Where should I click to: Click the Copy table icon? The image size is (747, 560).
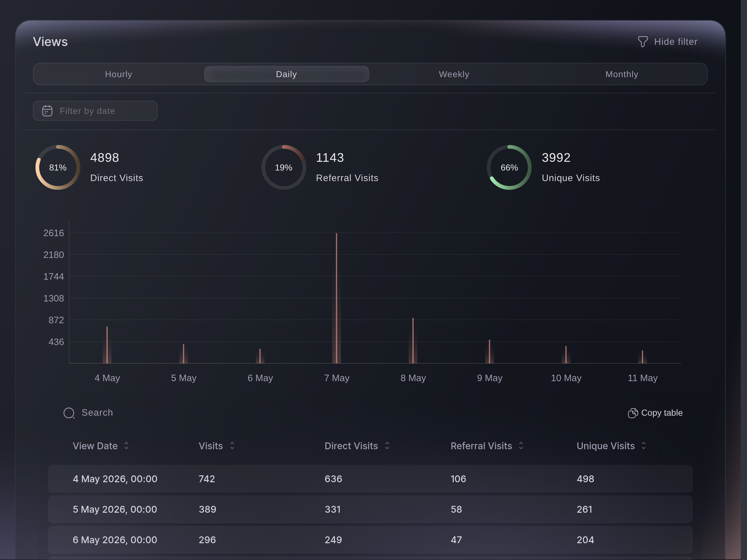[633, 413]
